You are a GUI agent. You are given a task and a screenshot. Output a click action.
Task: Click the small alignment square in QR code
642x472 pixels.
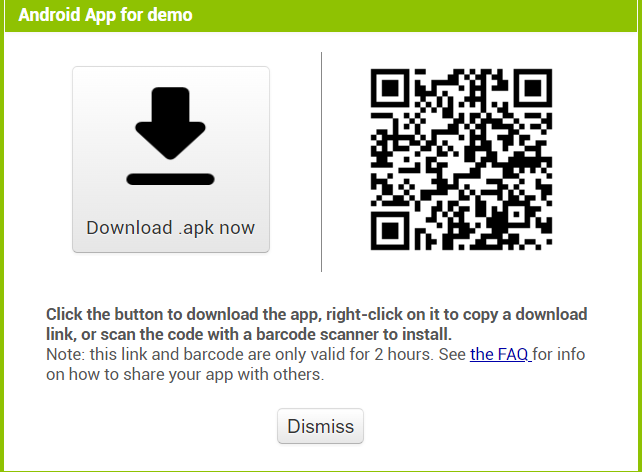tap(517, 214)
